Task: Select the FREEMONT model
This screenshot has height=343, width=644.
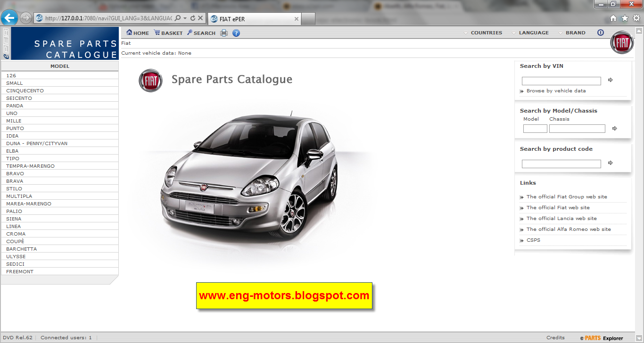Action: [59, 271]
